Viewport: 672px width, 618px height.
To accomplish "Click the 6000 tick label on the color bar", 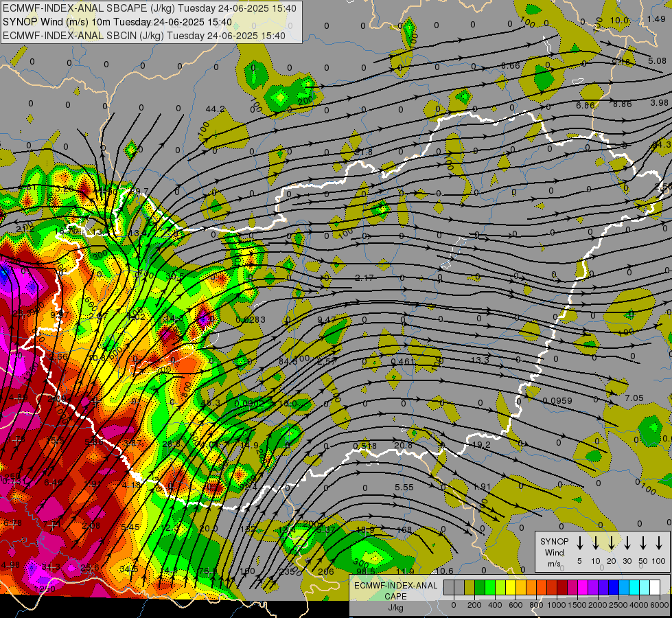I will click(660, 605).
